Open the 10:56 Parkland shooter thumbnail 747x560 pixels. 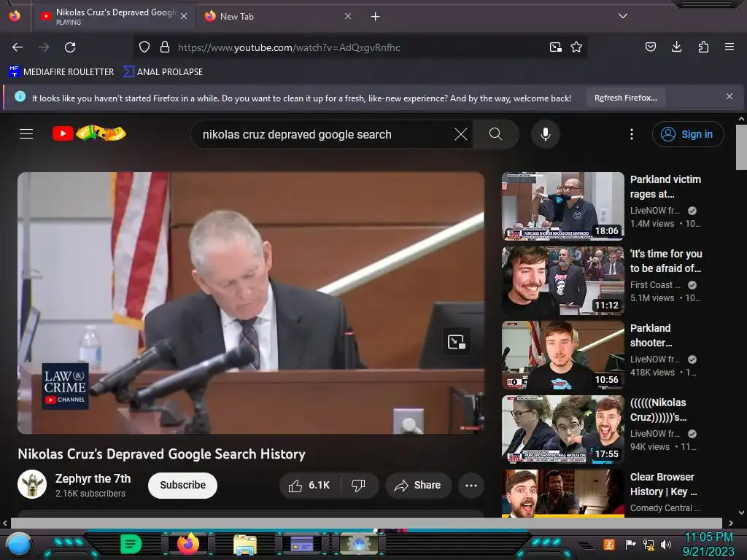[562, 355]
